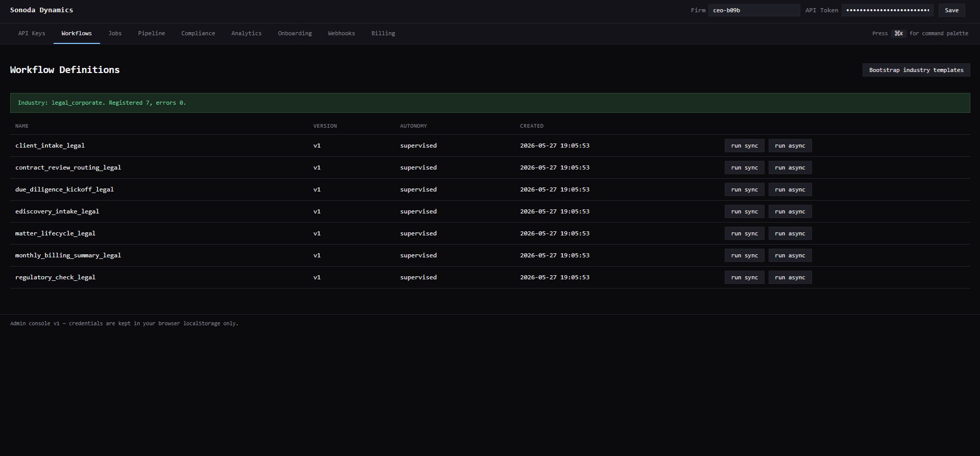Run async for contract_review_routing_legal
The image size is (980, 456).
tap(790, 167)
